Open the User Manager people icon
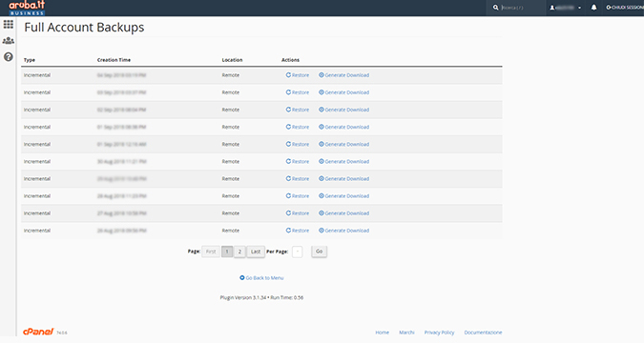The height and width of the screenshot is (343, 644). point(9,41)
